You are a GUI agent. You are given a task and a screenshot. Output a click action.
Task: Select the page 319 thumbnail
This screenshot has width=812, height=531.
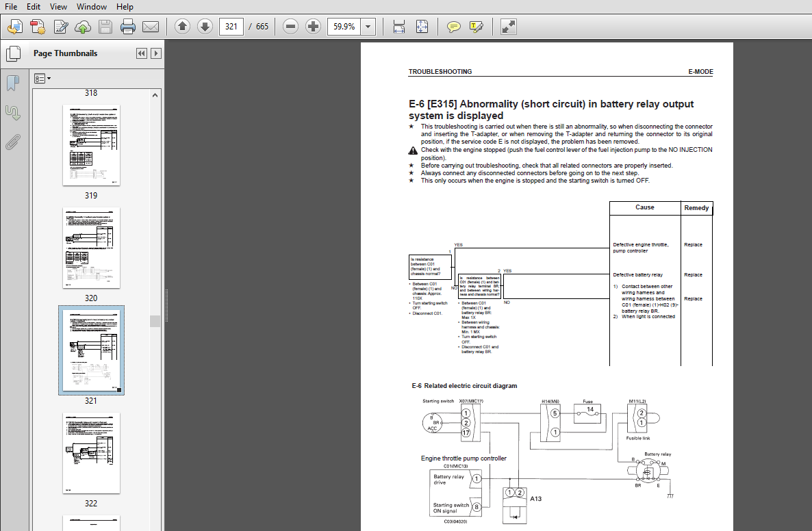pyautogui.click(x=91, y=145)
